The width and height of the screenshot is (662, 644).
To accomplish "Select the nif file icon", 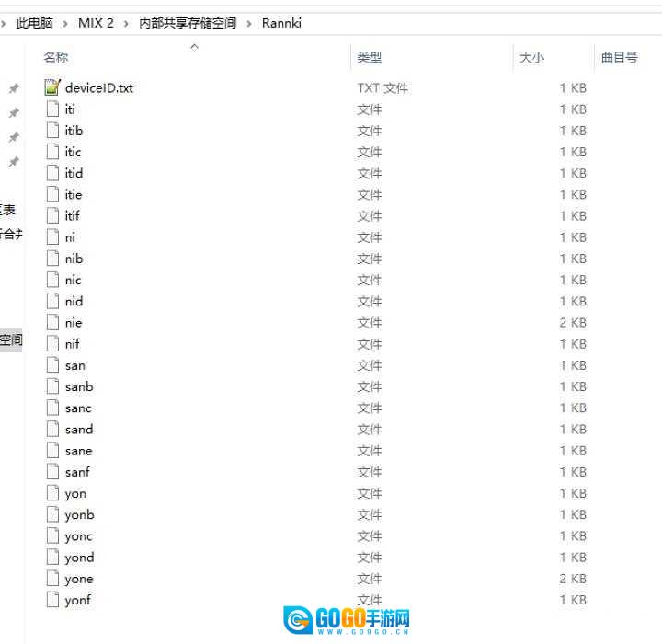I will click(x=52, y=344).
